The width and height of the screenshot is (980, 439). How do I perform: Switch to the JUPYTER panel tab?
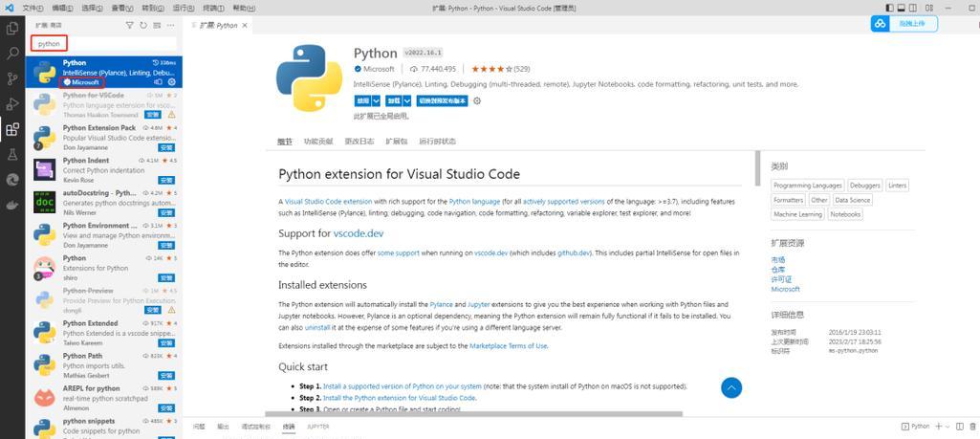pos(317,427)
